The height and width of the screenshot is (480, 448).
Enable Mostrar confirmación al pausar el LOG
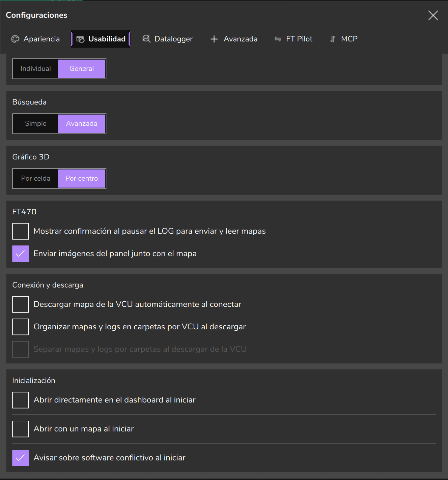coord(21,231)
